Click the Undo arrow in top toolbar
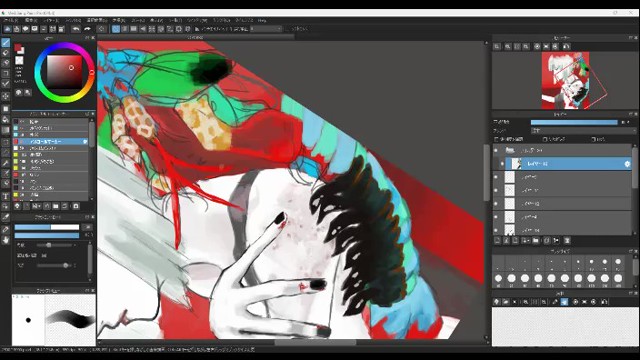The image size is (640, 360). click(76, 29)
